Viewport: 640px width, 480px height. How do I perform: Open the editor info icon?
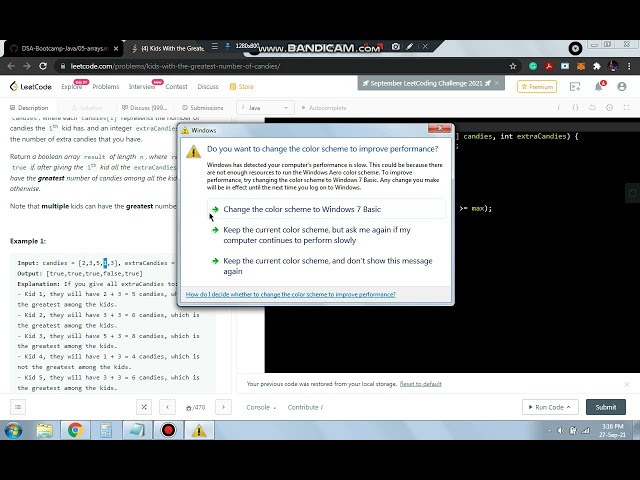(x=558, y=108)
